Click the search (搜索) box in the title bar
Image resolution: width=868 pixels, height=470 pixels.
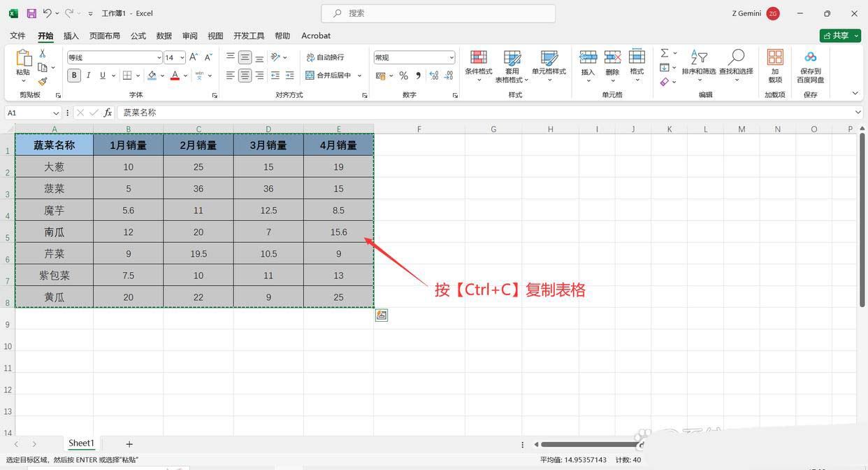438,13
